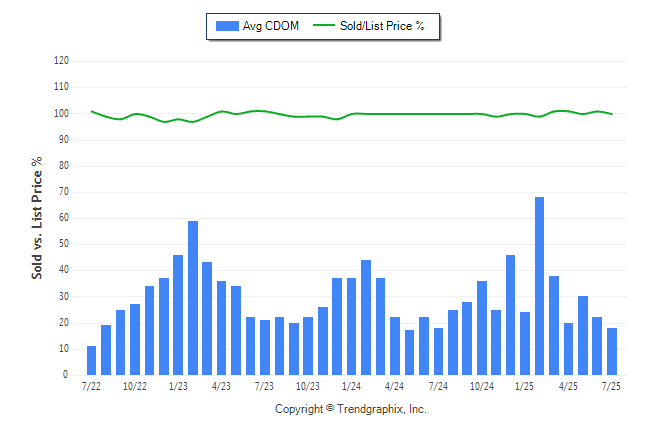Click the green line's starting point at 7/22
The height and width of the screenshot is (434, 646).
(91, 111)
